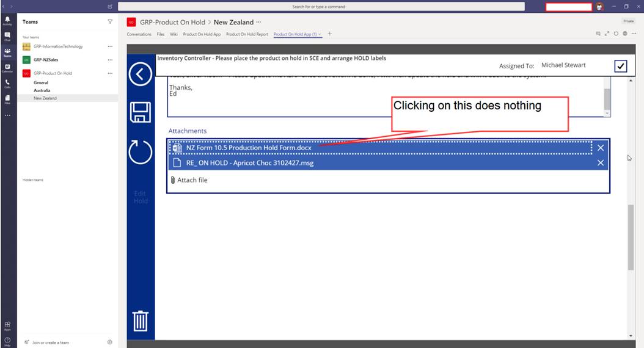Click the GRP-Product On Hold channel header avatar
Viewport: 644px width, 348px height.
[x=131, y=22]
